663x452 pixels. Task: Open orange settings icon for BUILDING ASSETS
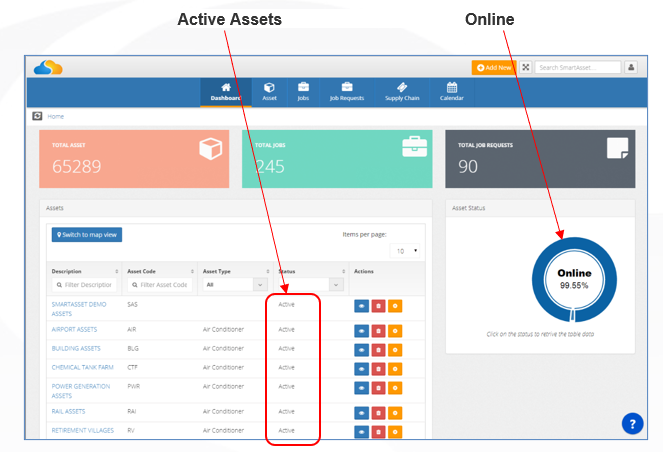[x=395, y=350]
